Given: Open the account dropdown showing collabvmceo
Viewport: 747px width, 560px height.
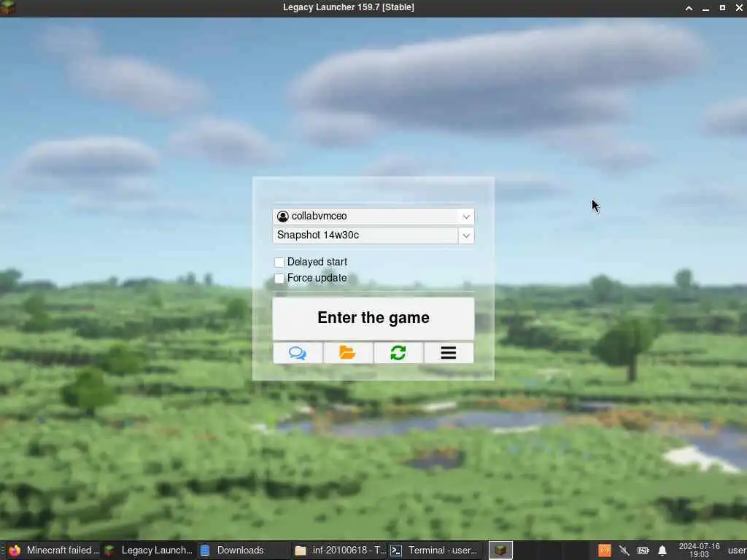Looking at the screenshot, I should click(x=373, y=216).
